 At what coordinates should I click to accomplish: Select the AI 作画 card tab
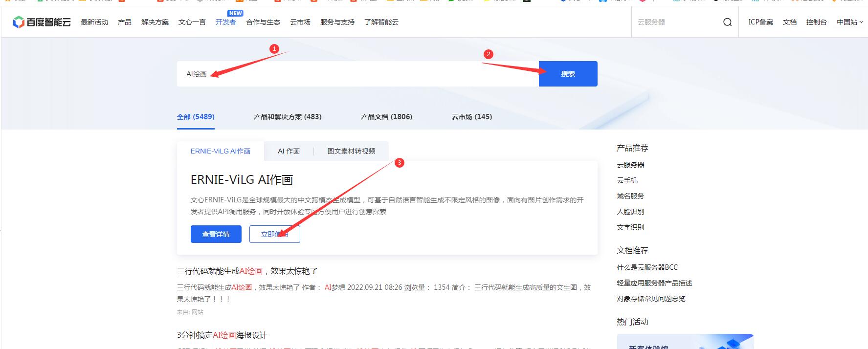(289, 151)
